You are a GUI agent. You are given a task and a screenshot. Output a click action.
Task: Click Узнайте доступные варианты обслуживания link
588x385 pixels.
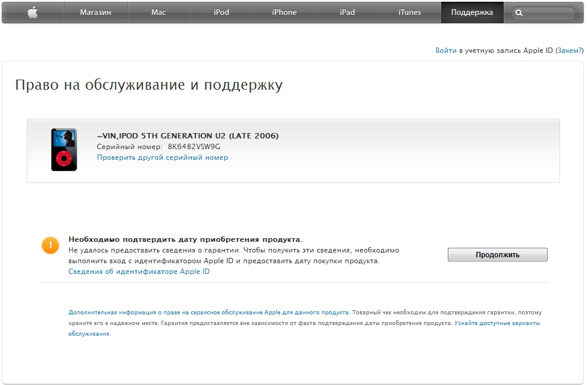[x=304, y=328]
